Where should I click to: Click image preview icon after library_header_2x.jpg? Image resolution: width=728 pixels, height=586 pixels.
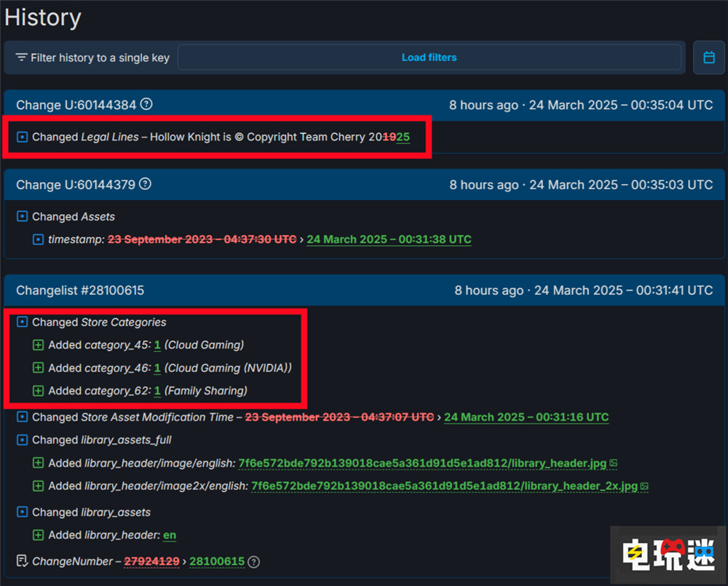[644, 486]
